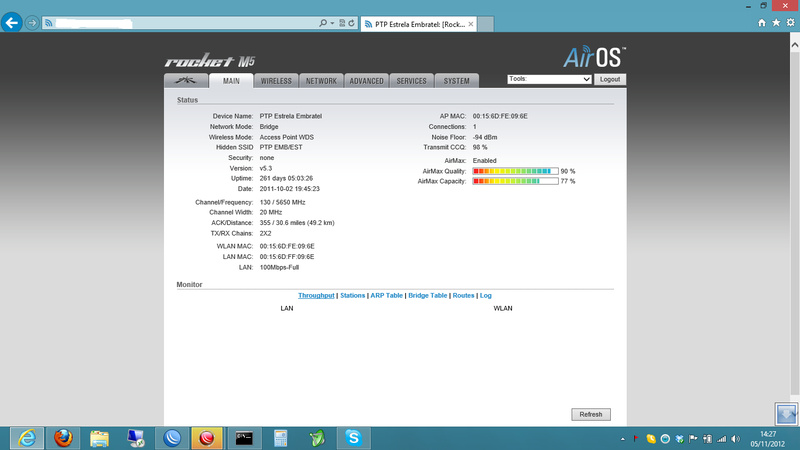
Task: Open the green satellite dish taskbar app
Action: [317, 438]
